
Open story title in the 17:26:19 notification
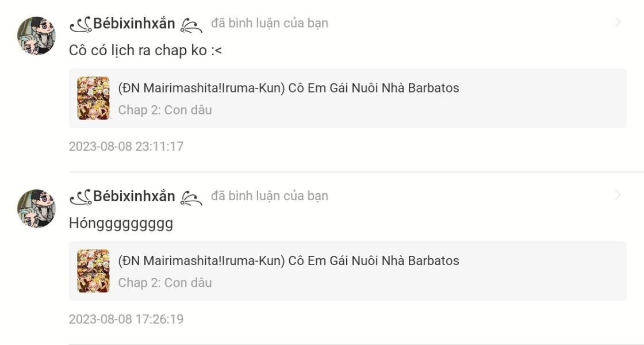click(289, 260)
